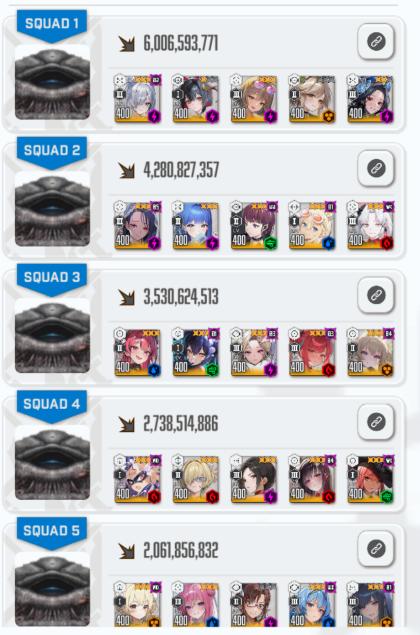Click the Squad 2 banner label
This screenshot has height=635, width=420.
point(52,152)
